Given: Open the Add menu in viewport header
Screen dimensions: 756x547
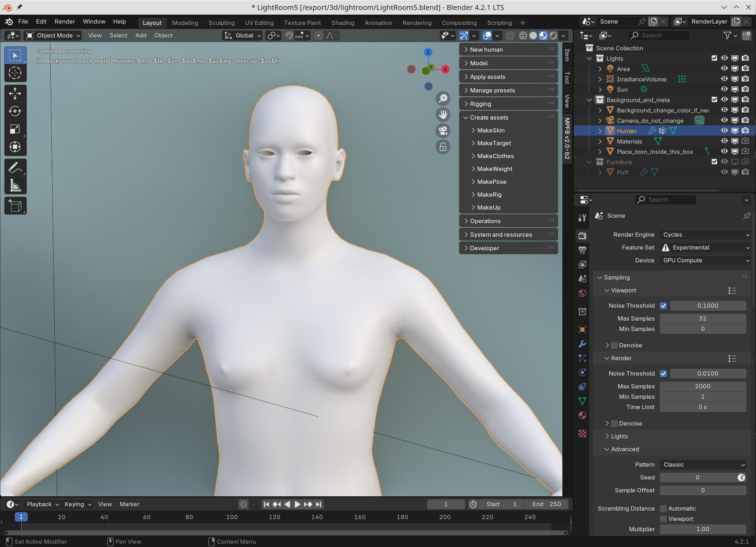Looking at the screenshot, I should [141, 35].
